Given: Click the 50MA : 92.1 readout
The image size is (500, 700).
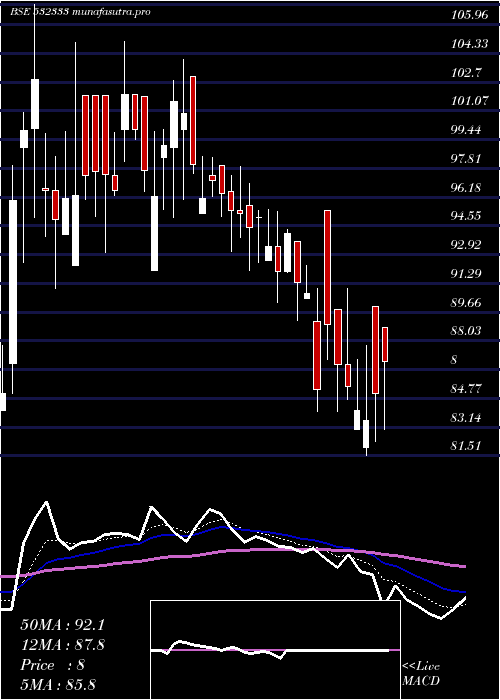Looking at the screenshot, I should (x=62, y=625).
